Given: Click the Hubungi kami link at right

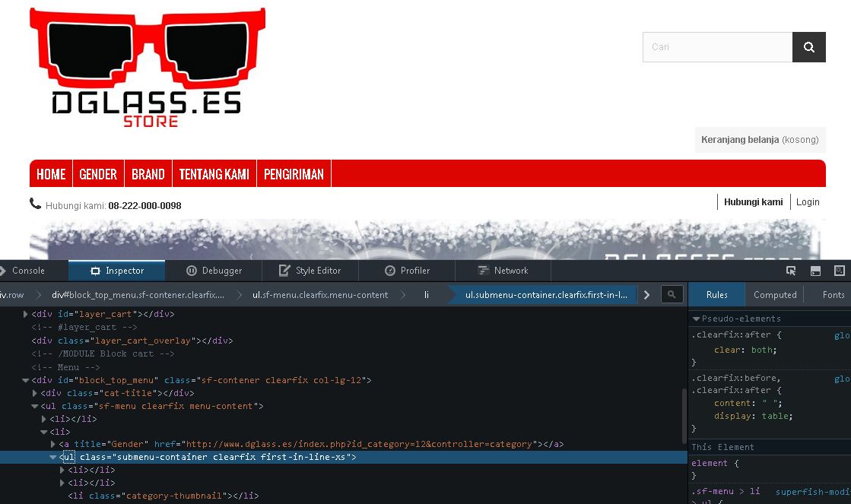Looking at the screenshot, I should pyautogui.click(x=754, y=201).
